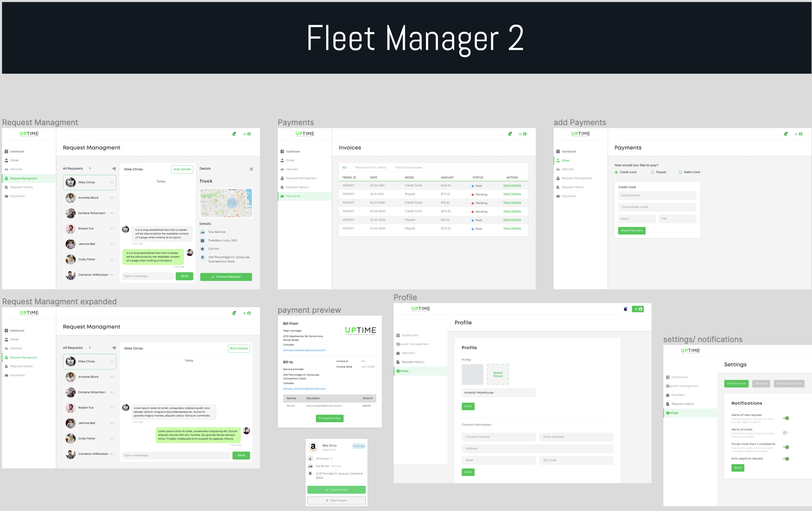
Task: Click Show Details in expanded chat header
Action: pyautogui.click(x=239, y=348)
